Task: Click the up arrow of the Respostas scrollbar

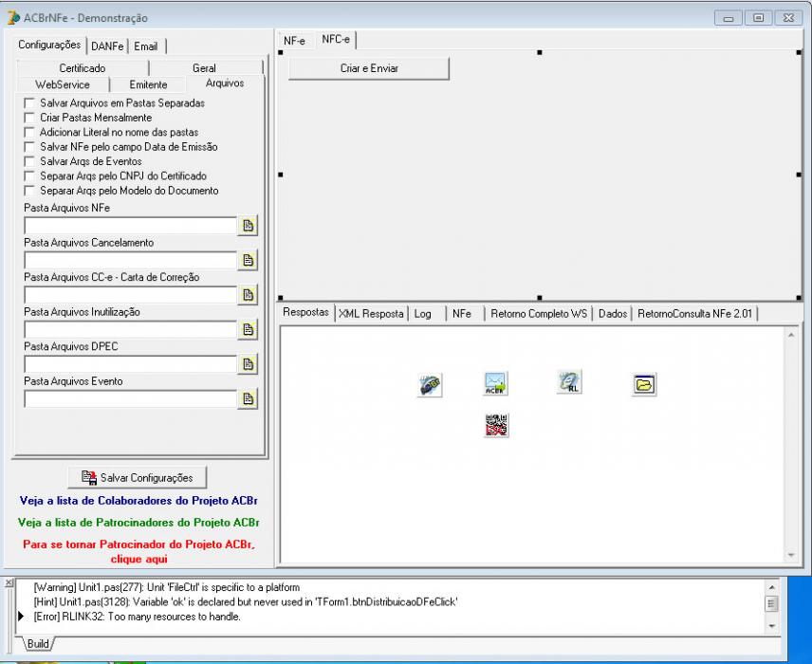Action: point(791,335)
